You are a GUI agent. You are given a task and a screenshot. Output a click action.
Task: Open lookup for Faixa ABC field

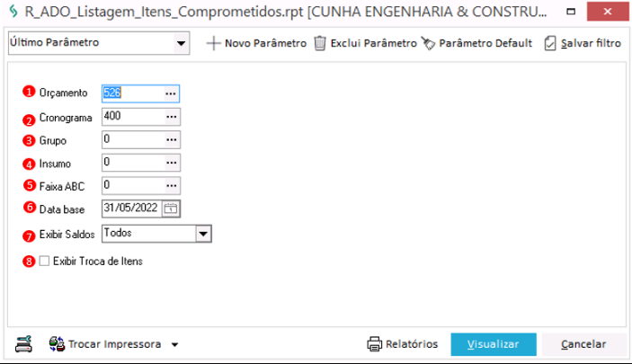172,185
